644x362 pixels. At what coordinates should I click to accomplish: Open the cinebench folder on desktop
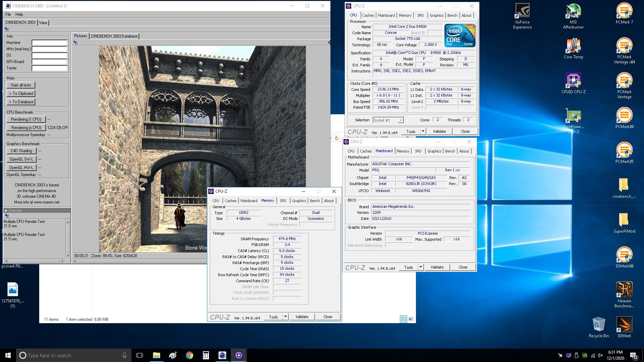[x=624, y=188]
